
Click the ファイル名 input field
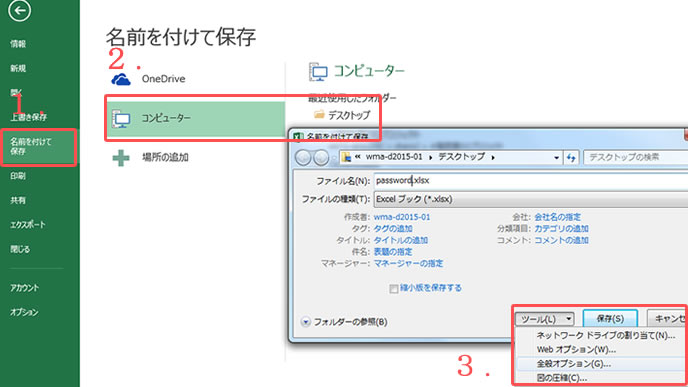point(531,181)
